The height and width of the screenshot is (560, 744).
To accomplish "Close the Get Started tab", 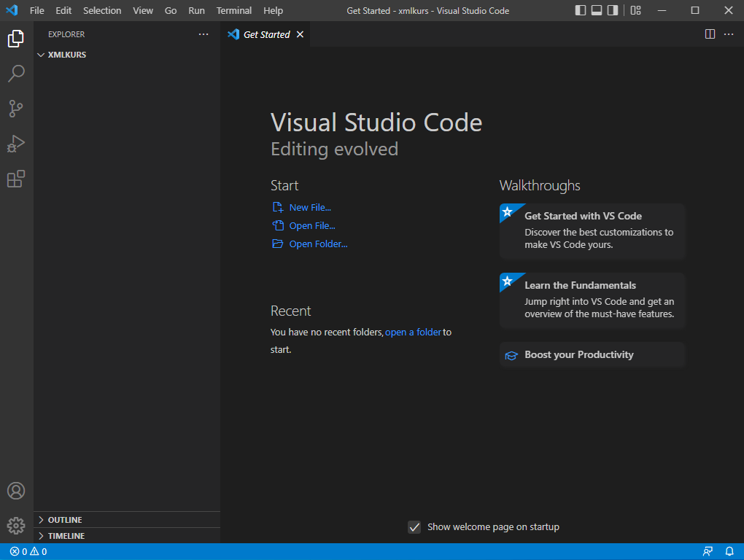I will 300,34.
